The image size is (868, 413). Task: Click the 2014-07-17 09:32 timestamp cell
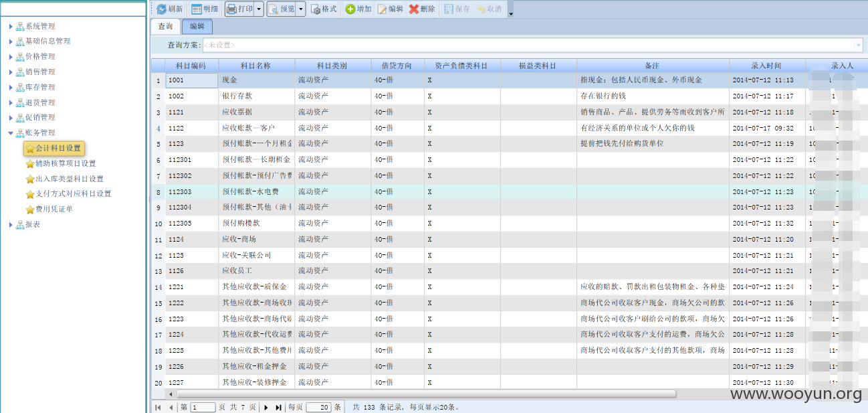point(767,128)
